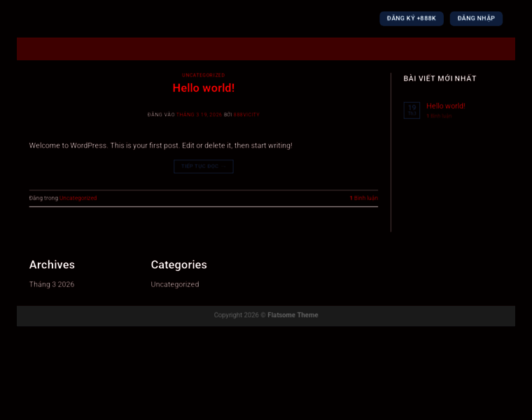Click the comment count under sidebar Hello world!
This screenshot has height=420, width=532.
(x=440, y=116)
